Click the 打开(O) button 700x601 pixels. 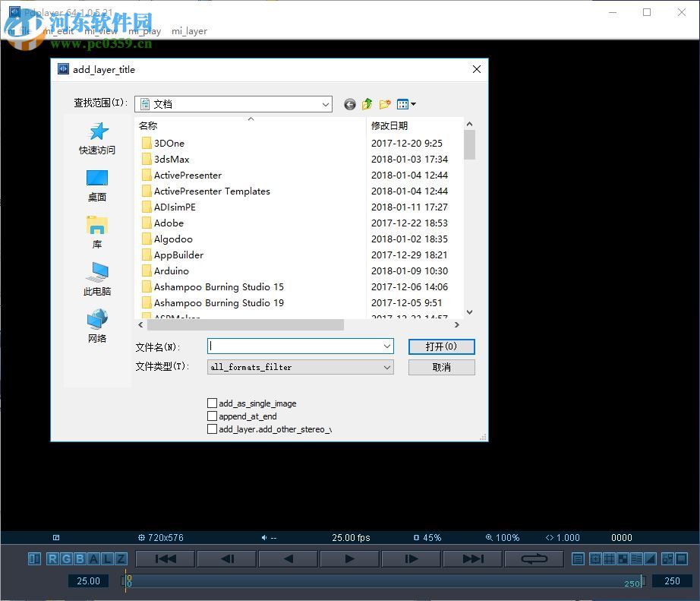coord(441,346)
